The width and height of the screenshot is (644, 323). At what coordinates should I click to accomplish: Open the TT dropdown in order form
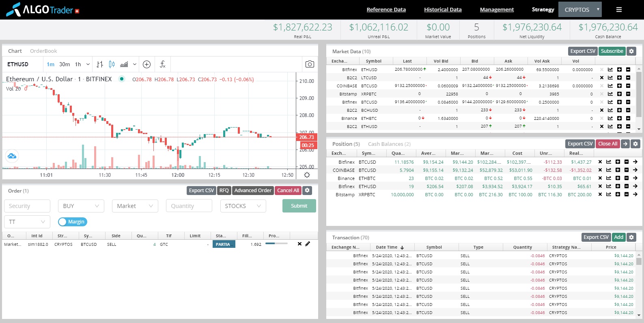tap(27, 222)
